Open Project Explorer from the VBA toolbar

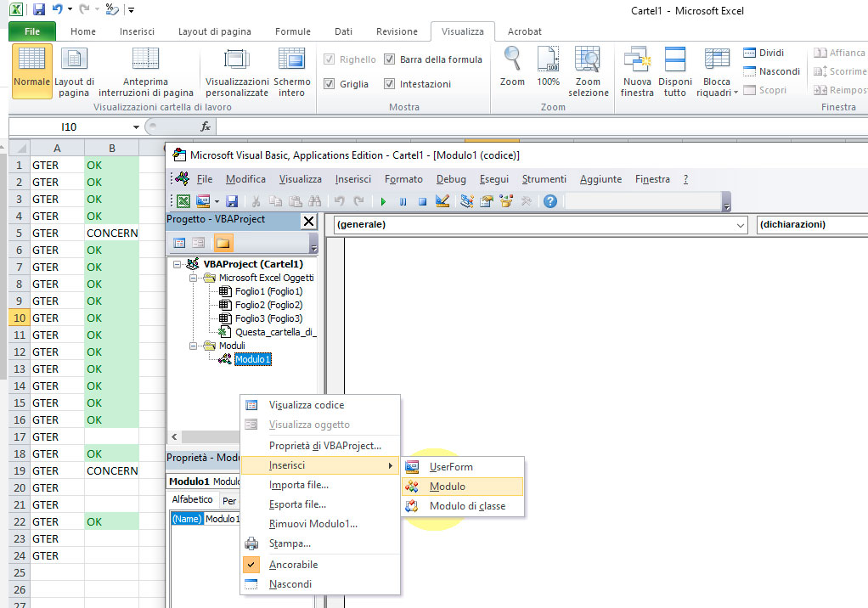[x=466, y=201]
